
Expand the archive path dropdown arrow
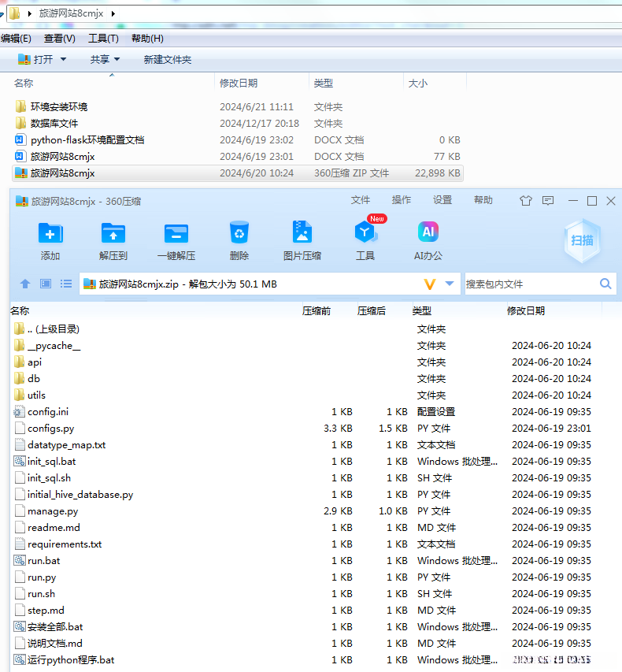click(450, 284)
